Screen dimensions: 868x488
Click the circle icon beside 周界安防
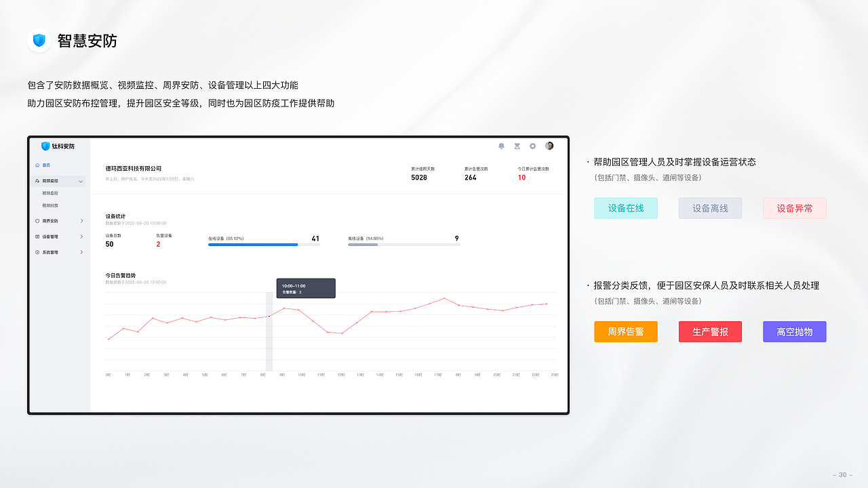[x=37, y=221]
